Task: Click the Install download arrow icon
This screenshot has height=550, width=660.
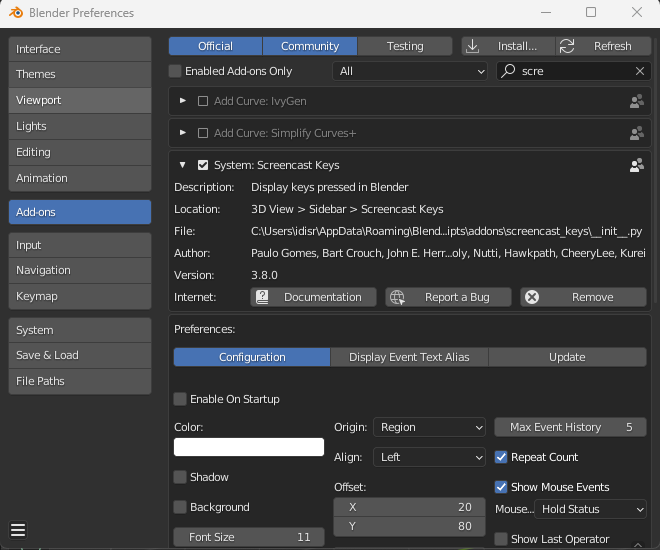Action: point(473,46)
